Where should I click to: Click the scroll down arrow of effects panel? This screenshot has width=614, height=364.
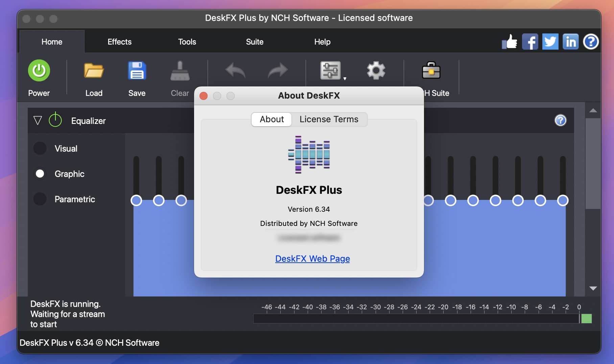pos(593,288)
